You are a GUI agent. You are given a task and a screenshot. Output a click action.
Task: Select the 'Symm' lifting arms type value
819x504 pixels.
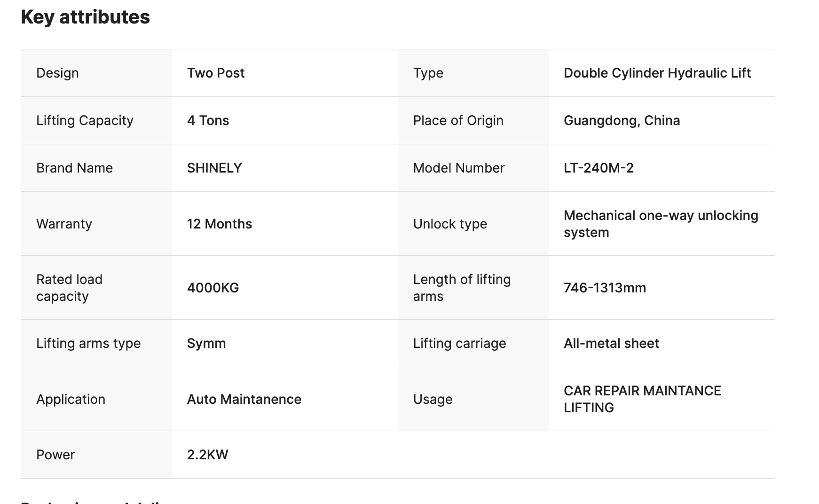coord(206,343)
